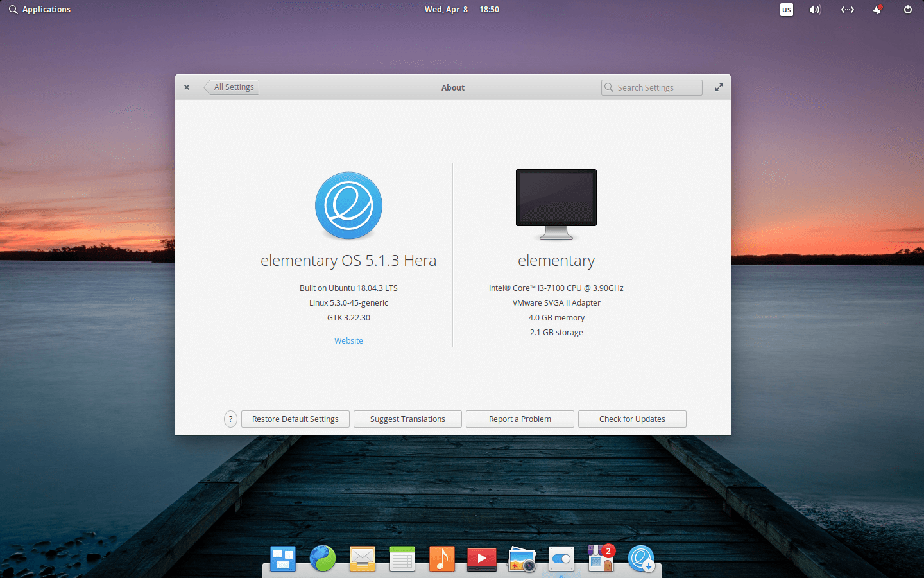Open the Website link
924x578 pixels.
point(348,341)
